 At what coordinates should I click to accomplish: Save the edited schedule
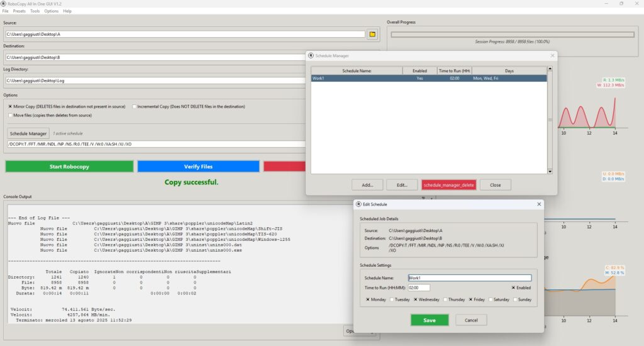(430, 320)
